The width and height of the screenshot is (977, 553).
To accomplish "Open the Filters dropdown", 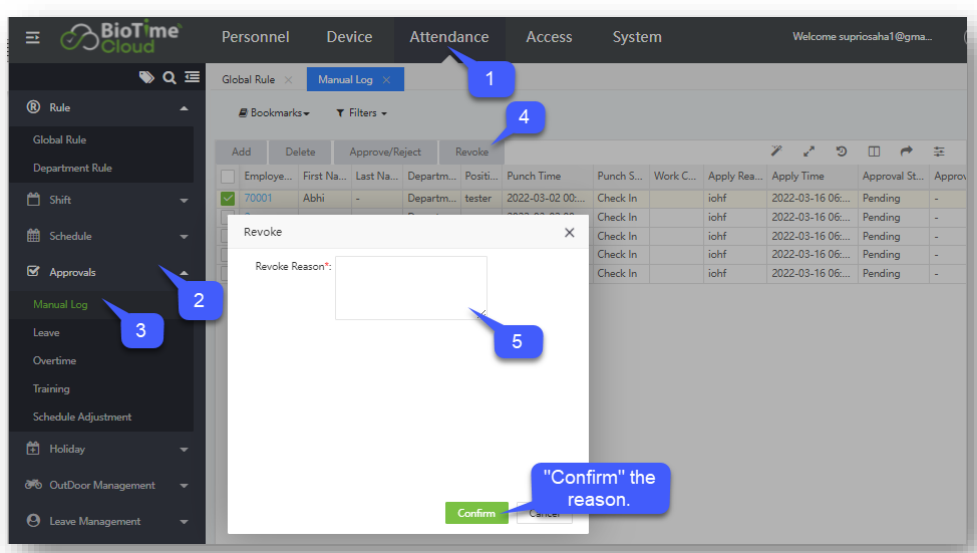I will pos(361,114).
